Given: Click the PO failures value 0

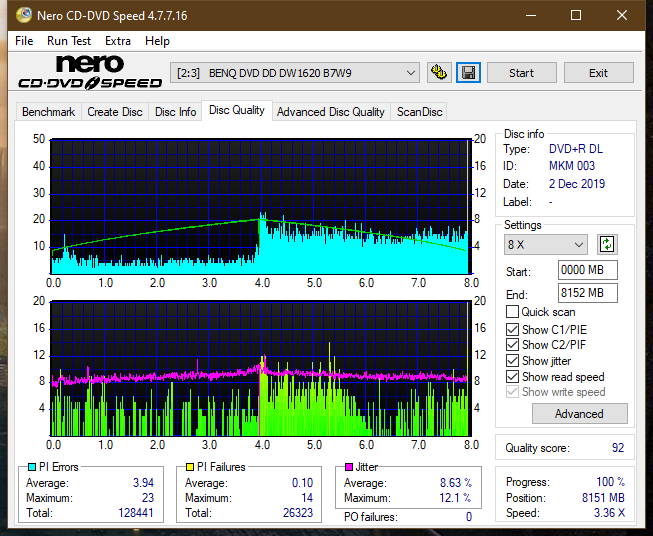Looking at the screenshot, I should [469, 517].
